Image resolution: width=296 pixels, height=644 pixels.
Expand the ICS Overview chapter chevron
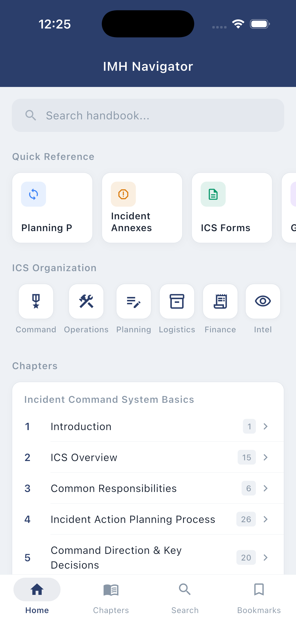[x=265, y=457]
